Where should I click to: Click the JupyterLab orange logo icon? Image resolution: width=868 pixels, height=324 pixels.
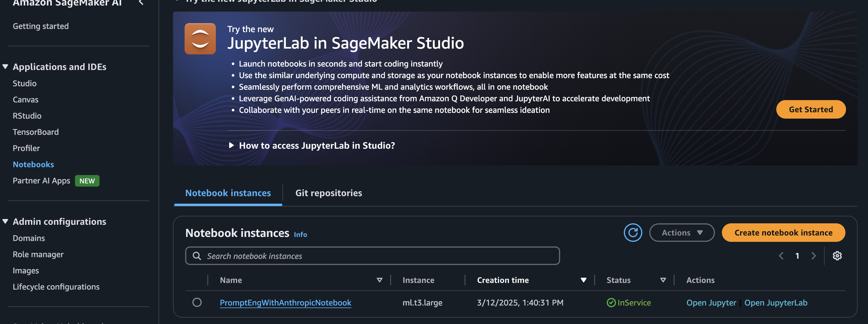coord(200,39)
